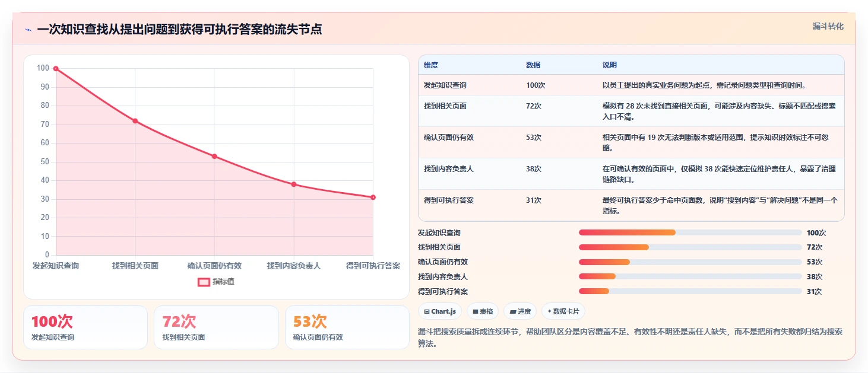Click 找到内容负责人 label on chart x-axis
868x373 pixels.
(294, 266)
